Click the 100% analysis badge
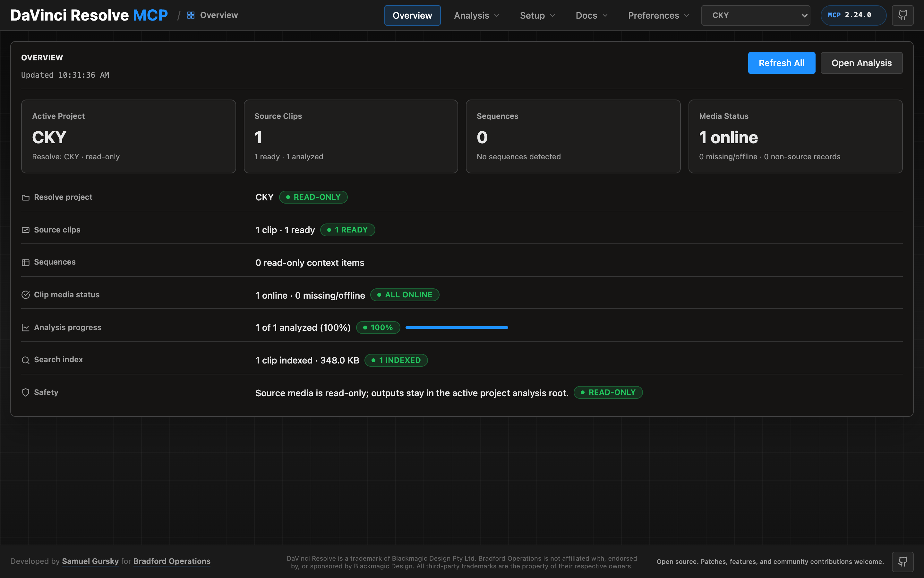This screenshot has height=578, width=924. click(x=378, y=328)
